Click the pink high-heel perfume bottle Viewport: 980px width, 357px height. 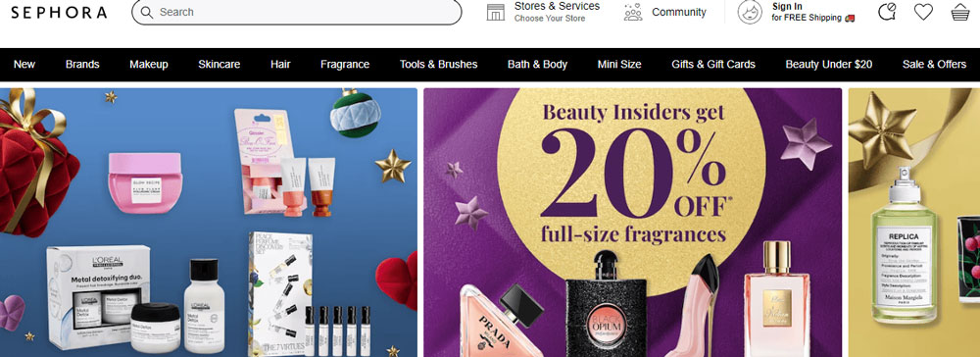coord(693,306)
